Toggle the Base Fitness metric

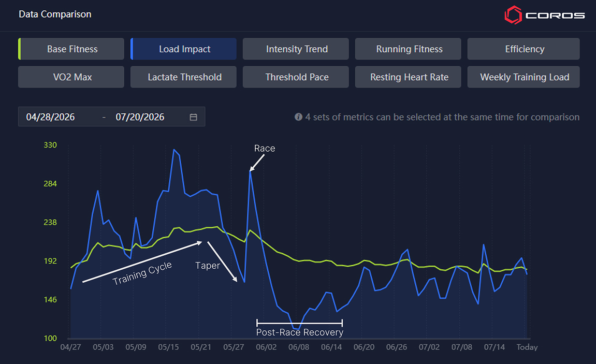coord(71,49)
